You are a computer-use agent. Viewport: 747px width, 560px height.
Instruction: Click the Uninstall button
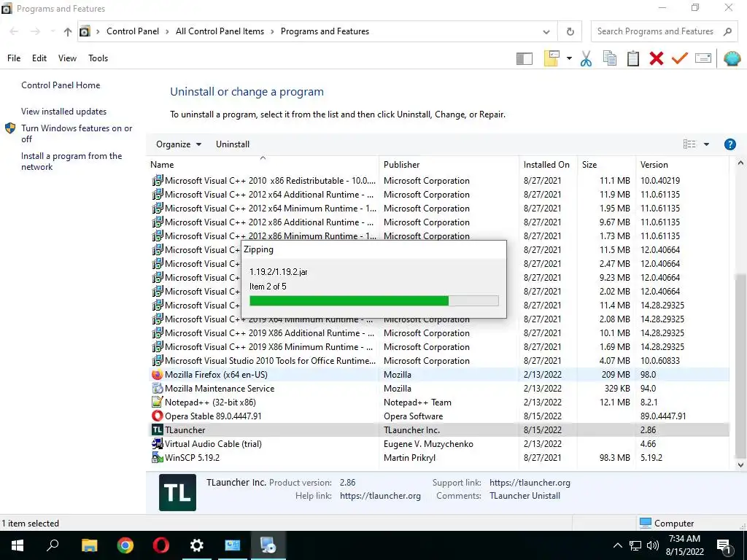(233, 144)
